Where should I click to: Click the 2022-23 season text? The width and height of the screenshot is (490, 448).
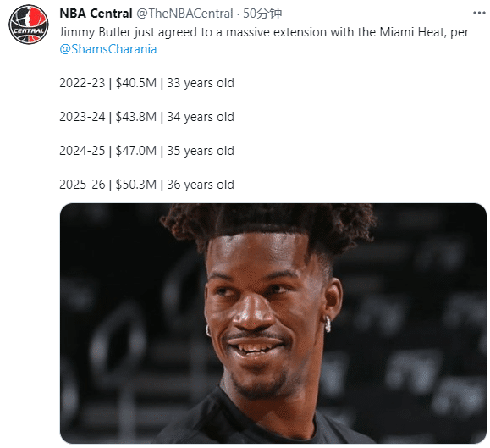82,83
